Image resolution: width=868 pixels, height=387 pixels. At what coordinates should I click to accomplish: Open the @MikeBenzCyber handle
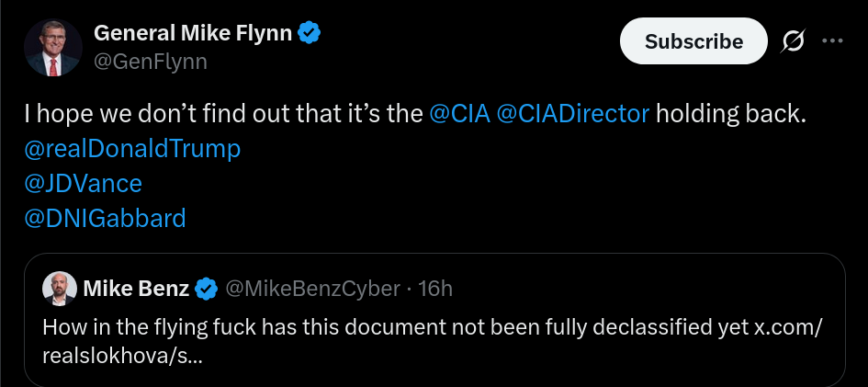(311, 289)
